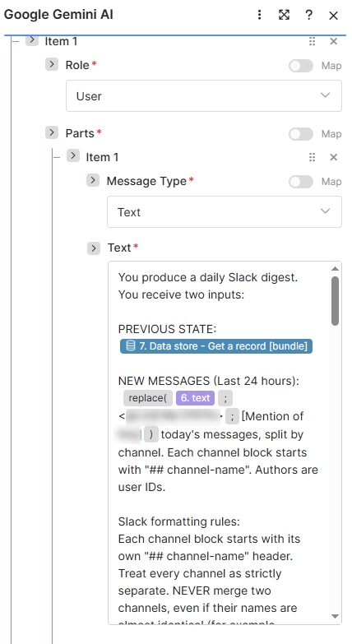Collapse top Item 1 via minus sign
This screenshot has width=352, height=644.
click(x=16, y=41)
